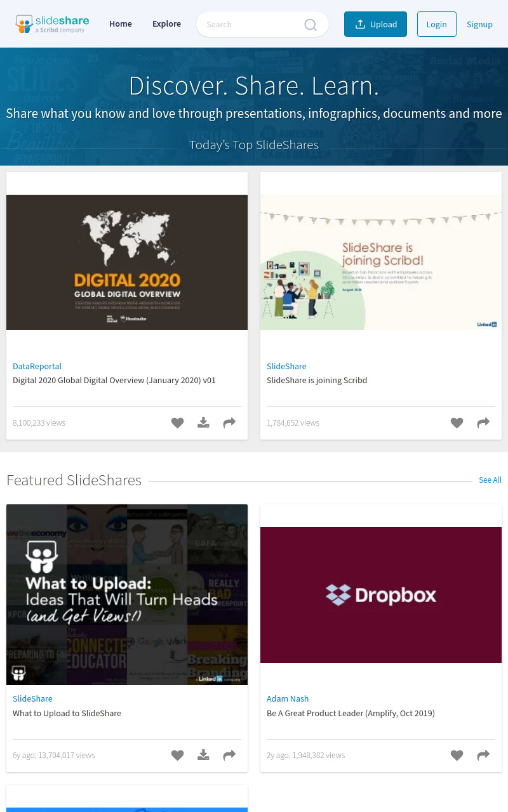508x812 pixels.
Task: Share the Be A Great Product Leader deck
Action: coord(483,755)
